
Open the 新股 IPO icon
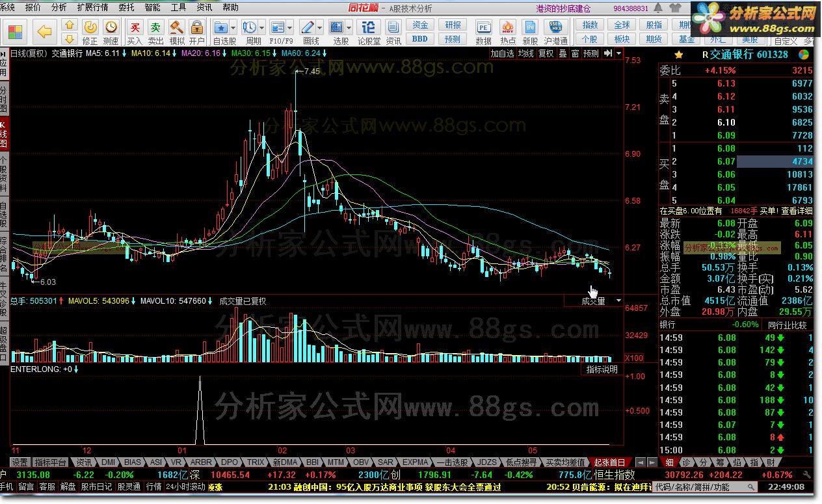pyautogui.click(x=531, y=27)
